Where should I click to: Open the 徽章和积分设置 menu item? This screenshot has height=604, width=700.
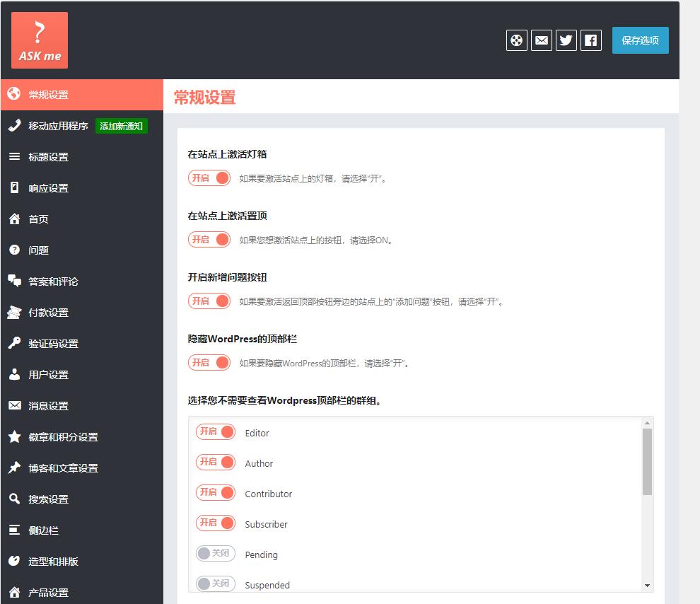pos(82,436)
